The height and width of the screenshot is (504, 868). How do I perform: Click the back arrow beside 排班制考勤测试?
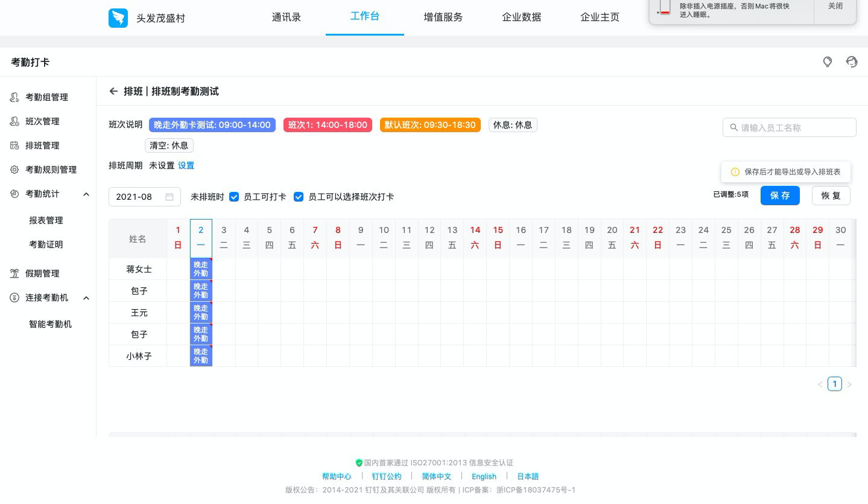click(x=113, y=91)
